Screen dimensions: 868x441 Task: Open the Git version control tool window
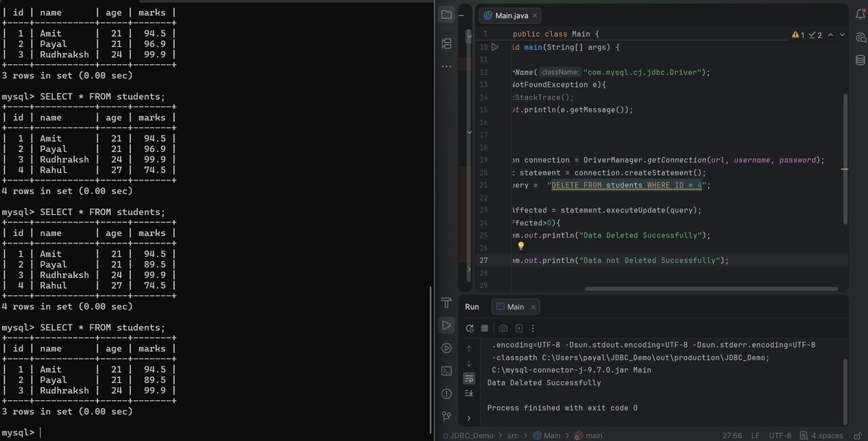tap(446, 416)
